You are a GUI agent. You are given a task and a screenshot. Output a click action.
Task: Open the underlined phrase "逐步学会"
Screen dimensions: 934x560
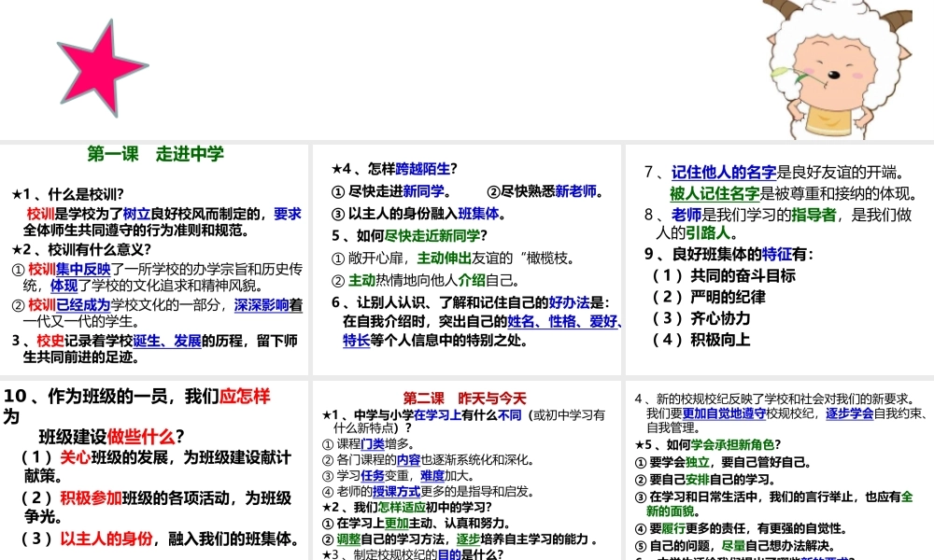click(x=849, y=413)
